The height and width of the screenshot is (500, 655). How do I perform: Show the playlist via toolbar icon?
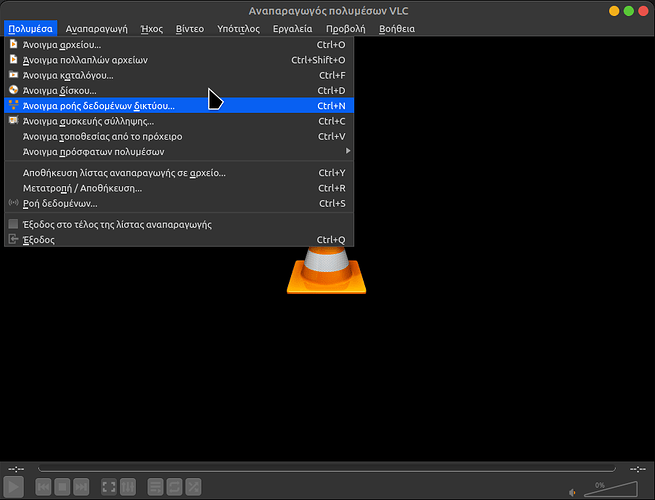[155, 487]
